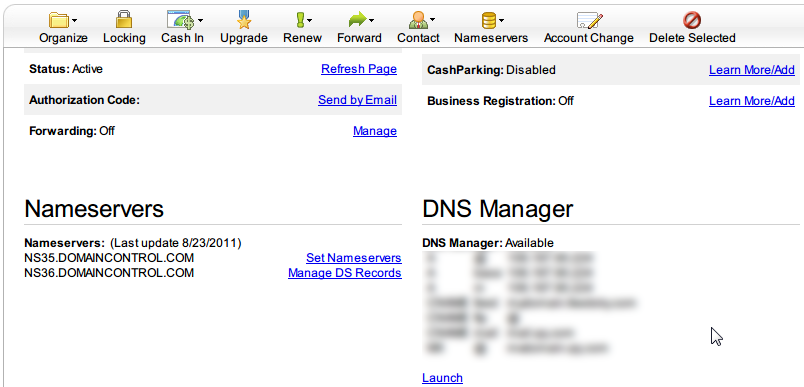
Task: Click the Forward green arrow icon
Action: [357, 20]
